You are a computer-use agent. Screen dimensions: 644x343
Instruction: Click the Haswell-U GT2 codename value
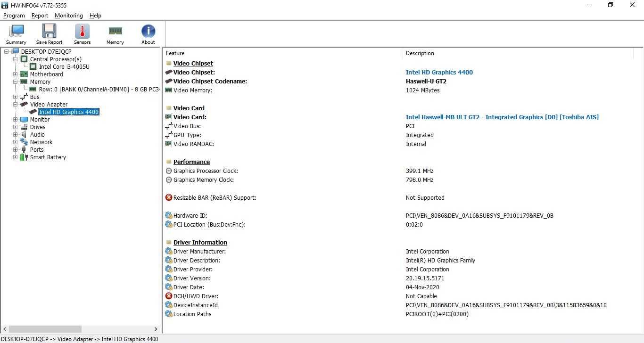426,81
